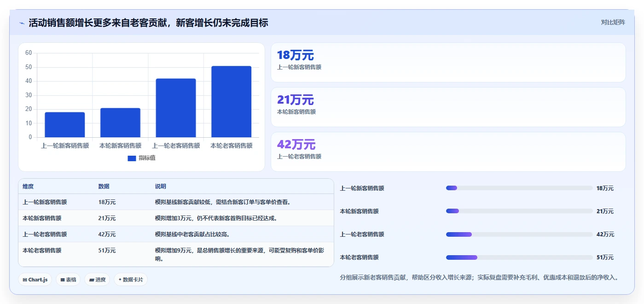Click the 42万元 data card
This screenshot has width=644, height=304.
pyautogui.click(x=448, y=152)
